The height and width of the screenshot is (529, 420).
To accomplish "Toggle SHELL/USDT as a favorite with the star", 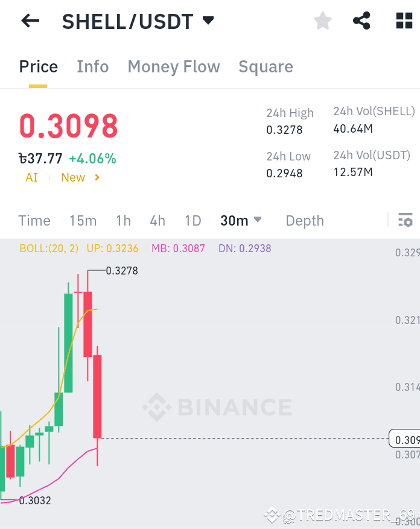I will point(323,21).
